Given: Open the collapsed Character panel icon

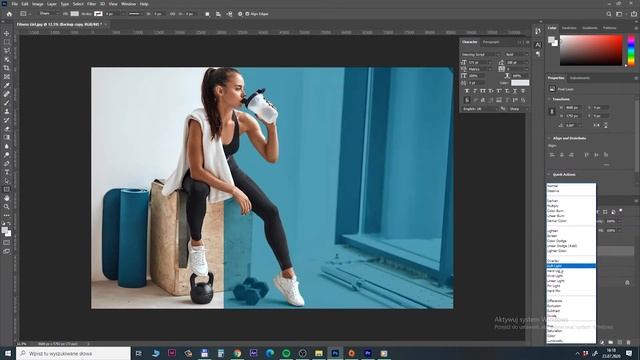Looking at the screenshot, I should (538, 44).
